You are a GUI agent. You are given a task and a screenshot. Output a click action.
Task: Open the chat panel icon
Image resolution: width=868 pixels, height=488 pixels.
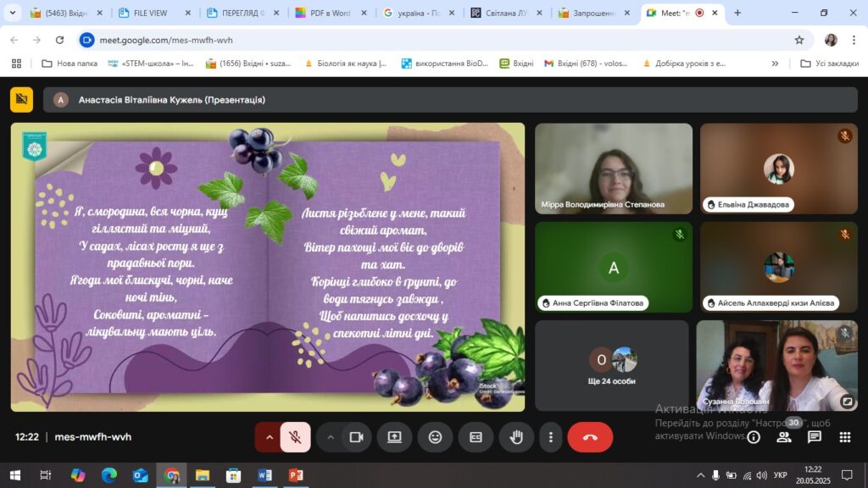814,437
